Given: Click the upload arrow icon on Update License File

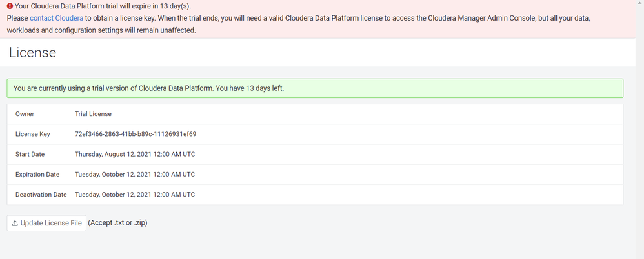Looking at the screenshot, I should [15, 224].
